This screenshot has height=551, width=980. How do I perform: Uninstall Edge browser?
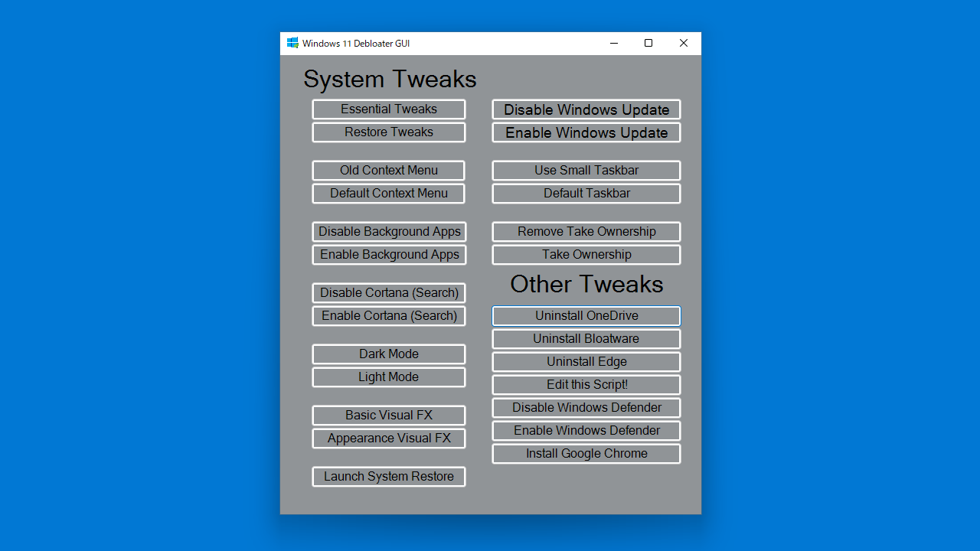pos(586,362)
